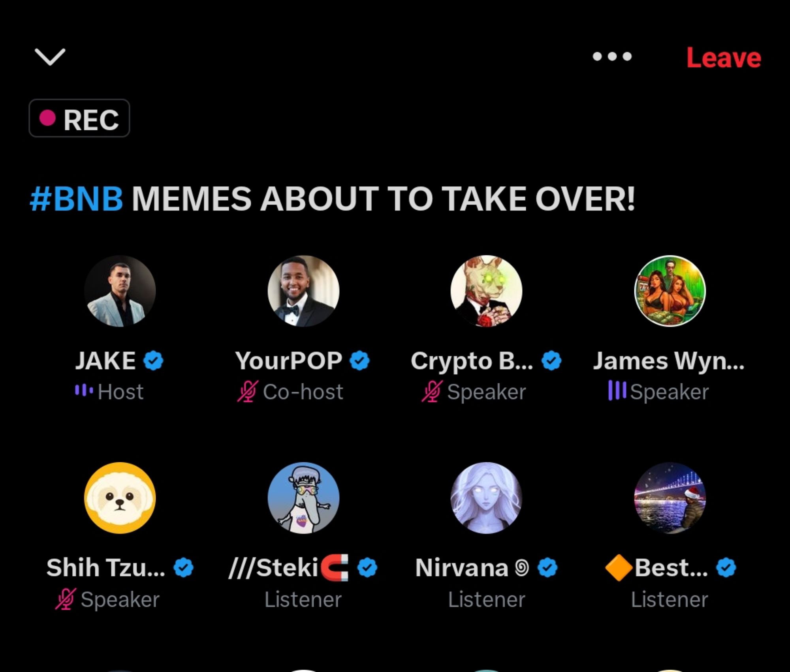The height and width of the screenshot is (672, 790).
Task: Open the three-dot more options menu
Action: pyautogui.click(x=612, y=56)
